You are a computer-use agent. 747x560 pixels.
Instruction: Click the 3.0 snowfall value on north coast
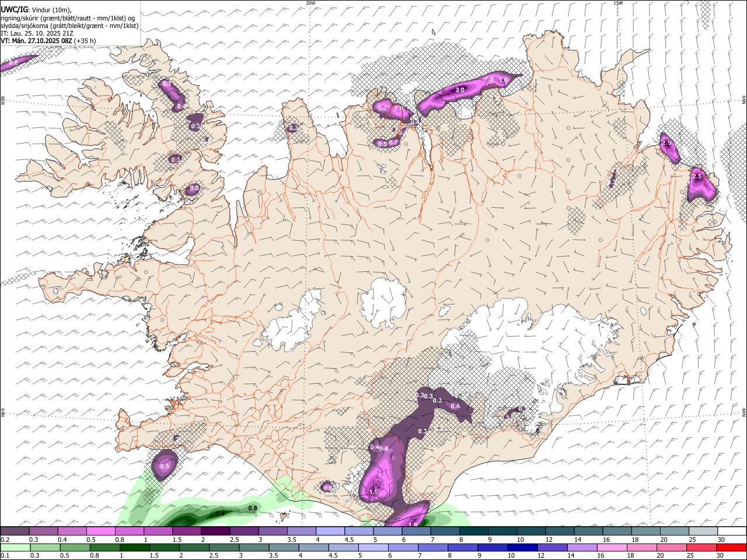point(460,90)
